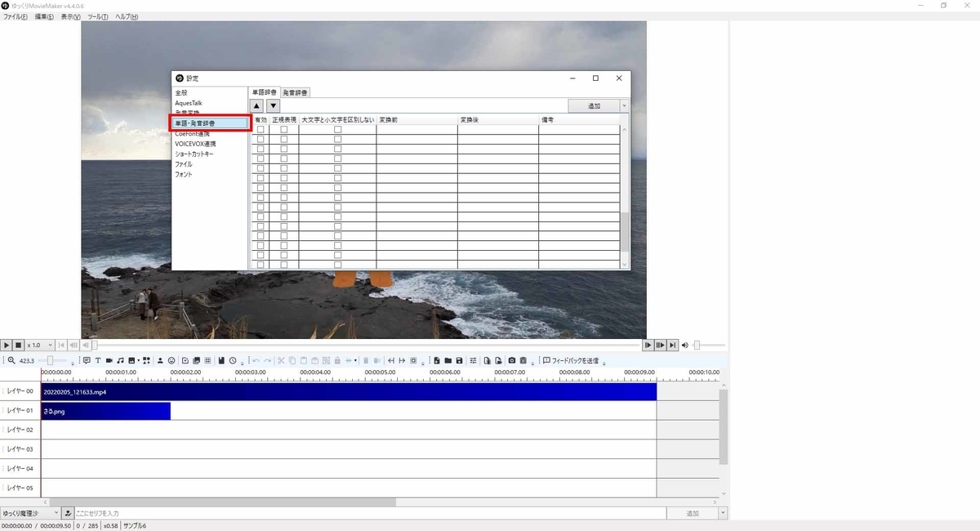Image resolution: width=980 pixels, height=531 pixels.
Task: Add a video item using camcorder icon
Action: coord(109,360)
